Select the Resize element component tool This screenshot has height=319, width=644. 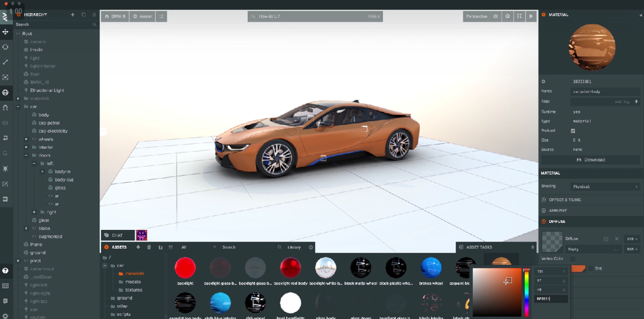tap(5, 77)
